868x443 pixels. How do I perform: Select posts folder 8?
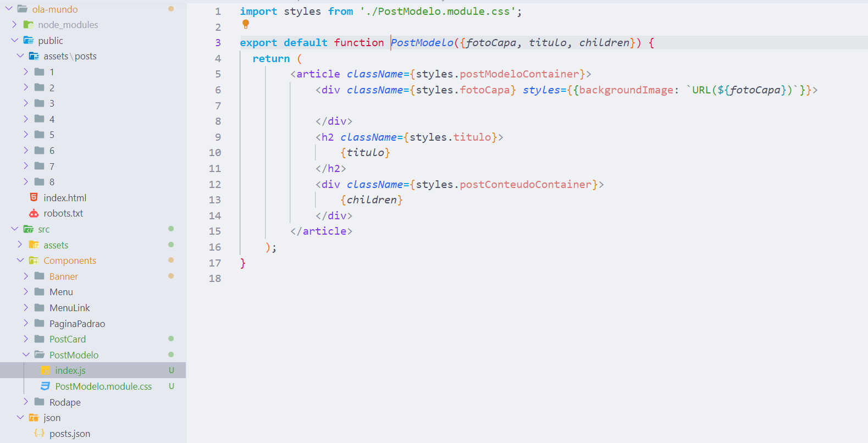[52, 182]
